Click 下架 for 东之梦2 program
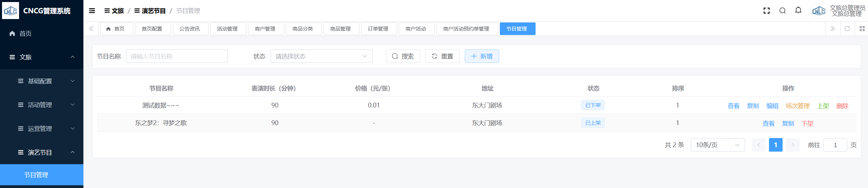This screenshot has width=868, height=188. pyautogui.click(x=807, y=124)
